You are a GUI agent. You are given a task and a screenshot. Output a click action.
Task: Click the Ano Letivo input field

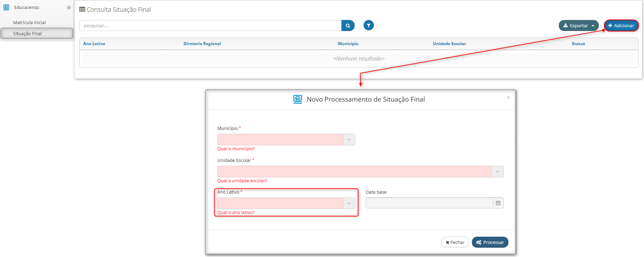click(280, 203)
